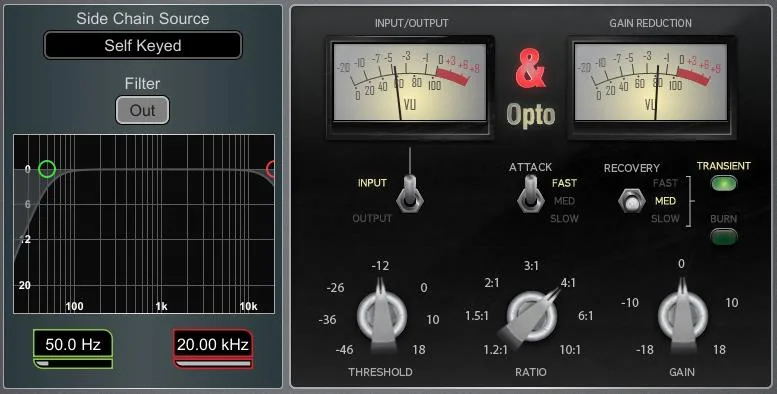Image resolution: width=777 pixels, height=394 pixels.
Task: Enable the Burn LED button
Action: pyautogui.click(x=723, y=236)
